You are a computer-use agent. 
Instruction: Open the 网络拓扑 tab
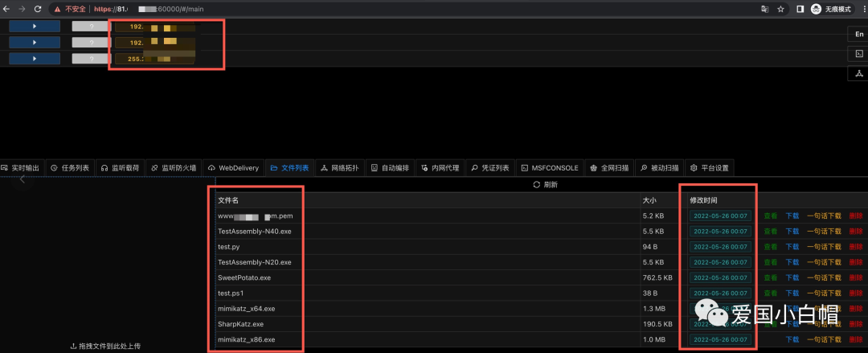point(340,168)
